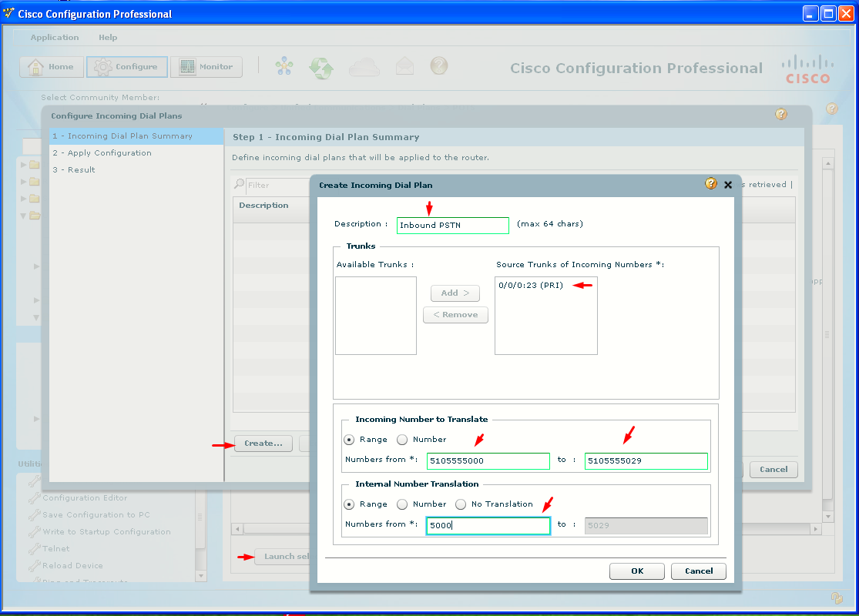Click the envelope feedback icon in toolbar

405,66
